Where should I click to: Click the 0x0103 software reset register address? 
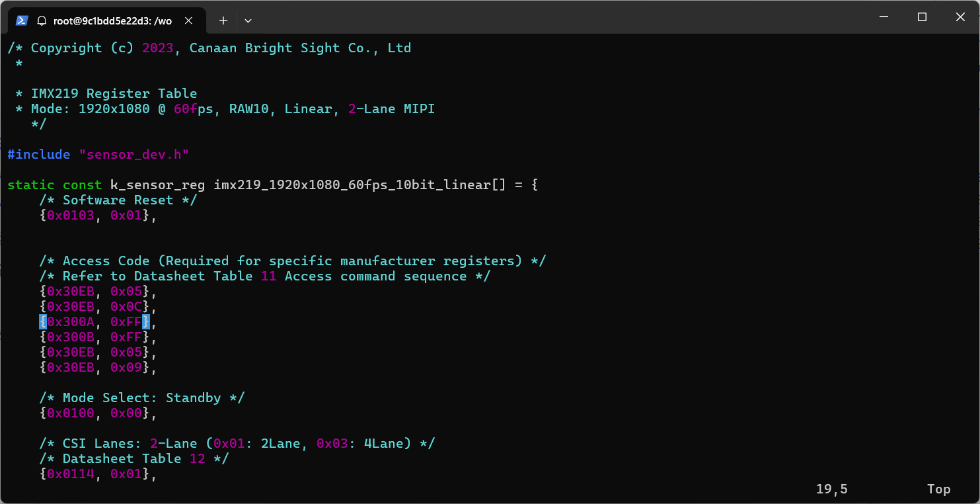[71, 215]
